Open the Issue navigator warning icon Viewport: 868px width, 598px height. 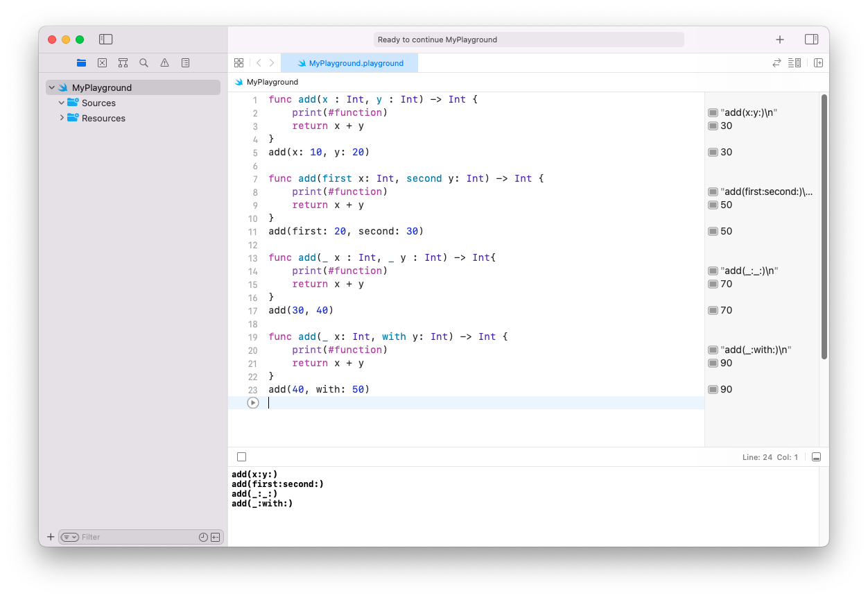pyautogui.click(x=164, y=62)
